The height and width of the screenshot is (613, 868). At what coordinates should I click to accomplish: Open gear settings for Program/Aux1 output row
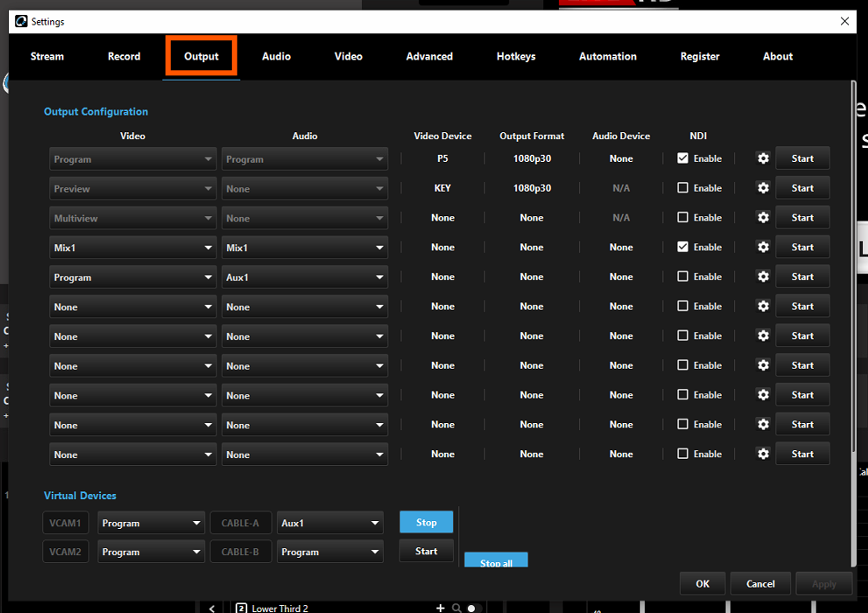[x=763, y=277]
